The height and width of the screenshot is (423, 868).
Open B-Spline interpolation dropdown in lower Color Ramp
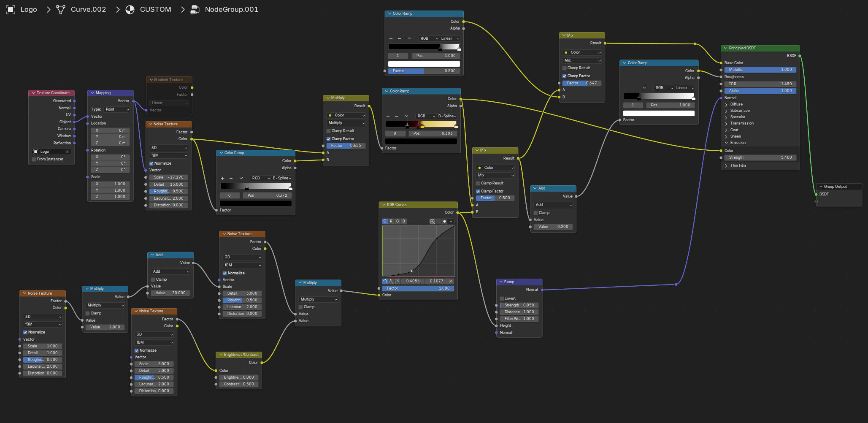(281, 178)
